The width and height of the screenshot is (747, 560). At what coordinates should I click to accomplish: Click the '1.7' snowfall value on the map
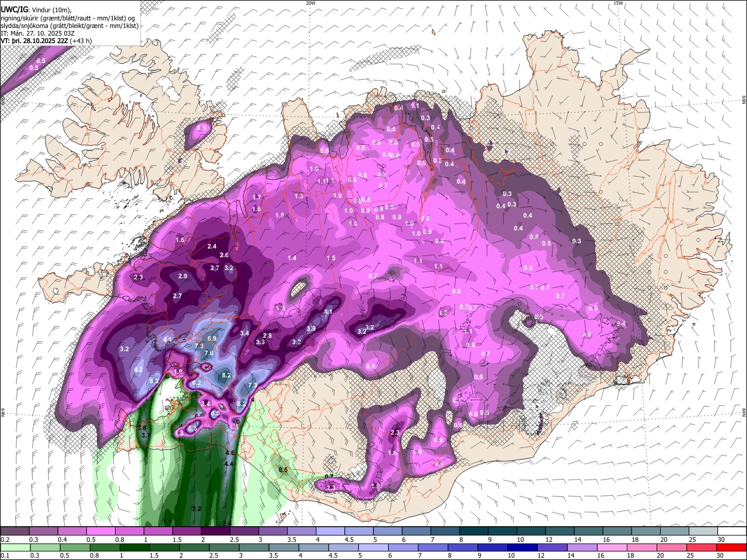257,197
